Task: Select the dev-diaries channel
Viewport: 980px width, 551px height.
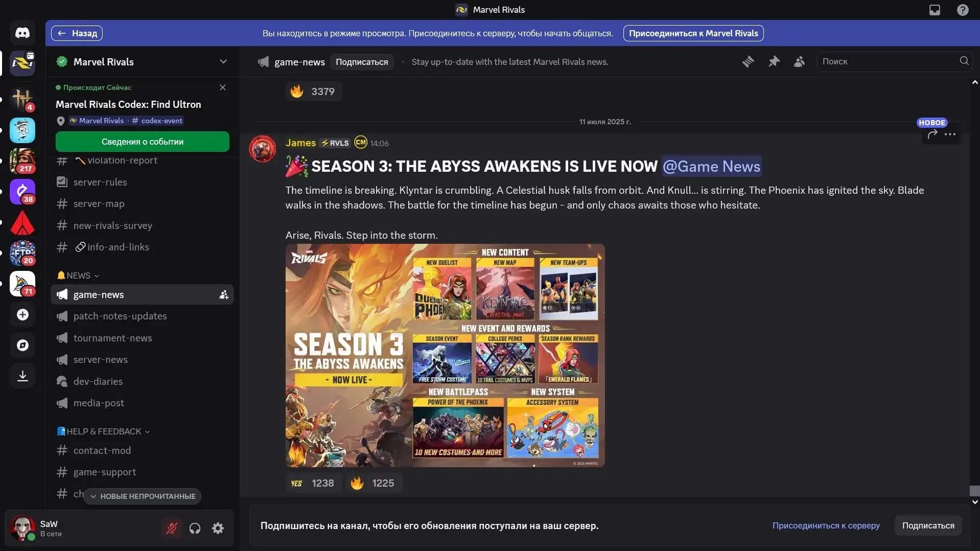Action: point(98,381)
